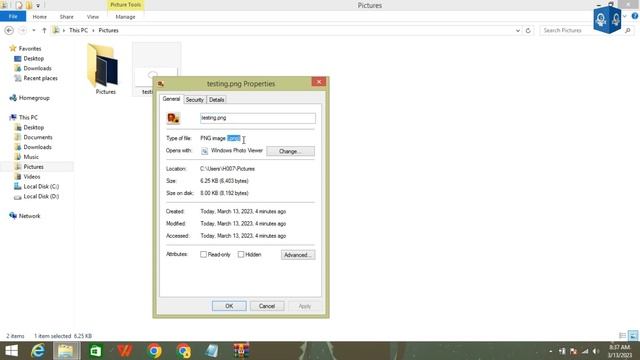
Task: Click the Apply button
Action: 304,306
